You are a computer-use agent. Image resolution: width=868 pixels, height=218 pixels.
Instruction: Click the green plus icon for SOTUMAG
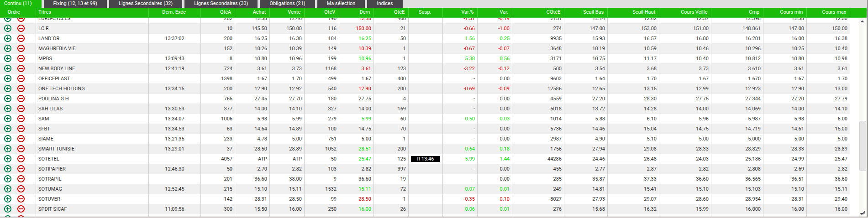[8, 189]
